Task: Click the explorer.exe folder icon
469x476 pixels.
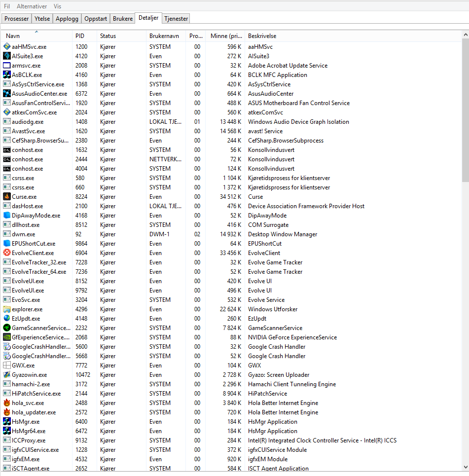Action: pos(7,309)
